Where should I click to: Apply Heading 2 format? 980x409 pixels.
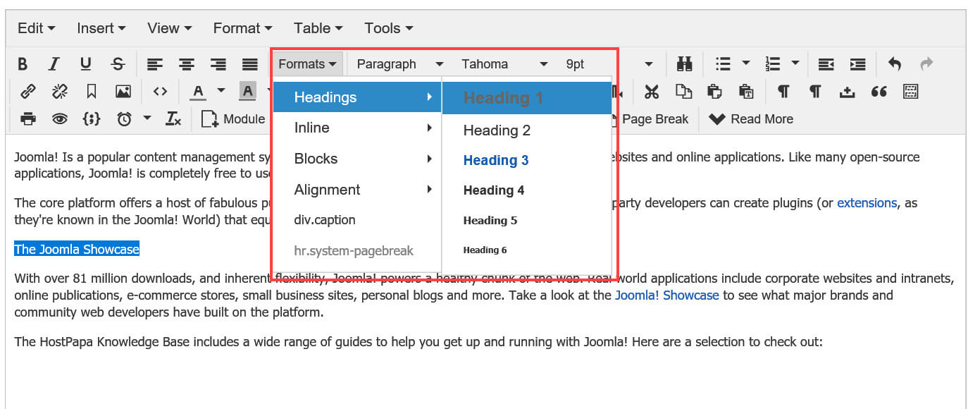pyautogui.click(x=527, y=130)
